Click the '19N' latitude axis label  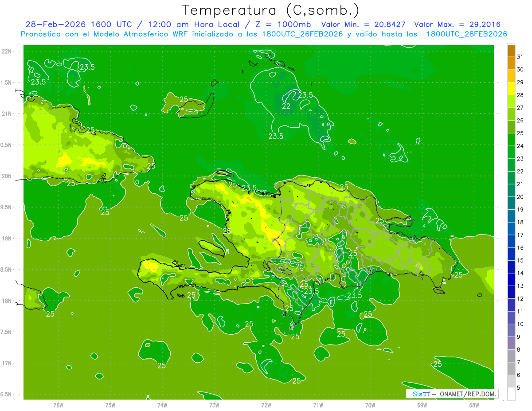(x=7, y=239)
